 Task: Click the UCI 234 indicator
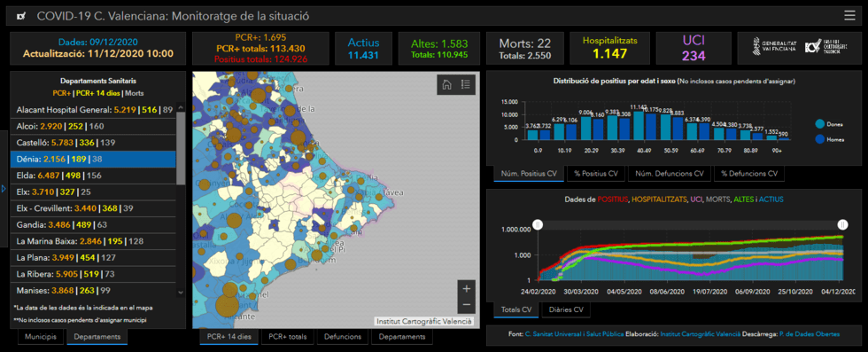tap(693, 49)
